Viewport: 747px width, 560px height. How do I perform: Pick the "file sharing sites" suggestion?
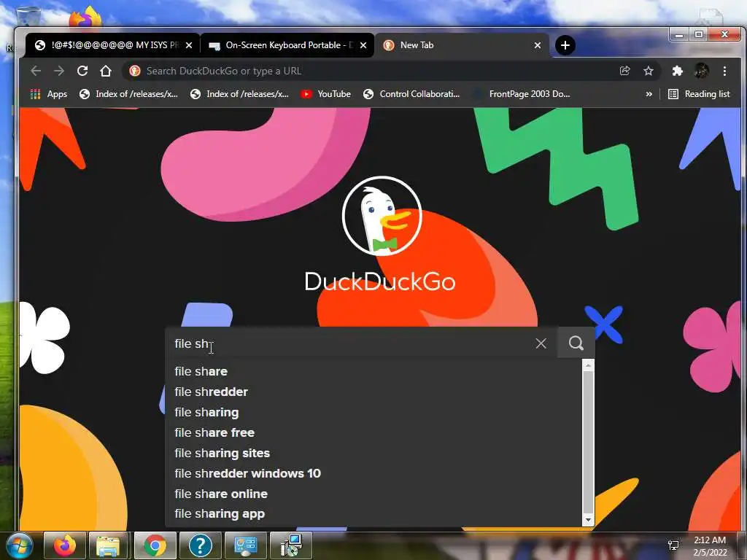[x=373, y=454]
